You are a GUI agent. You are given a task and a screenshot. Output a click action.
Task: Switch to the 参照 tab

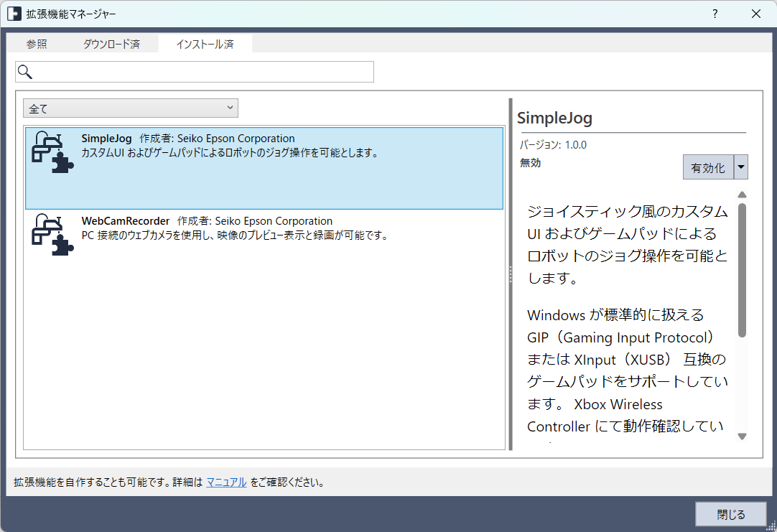click(x=37, y=44)
